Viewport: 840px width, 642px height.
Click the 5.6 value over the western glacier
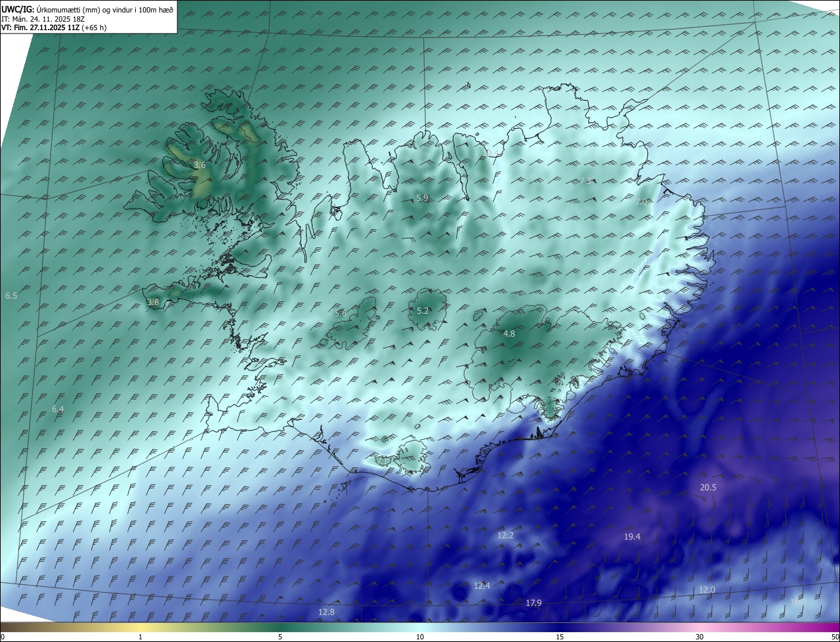coord(341,313)
